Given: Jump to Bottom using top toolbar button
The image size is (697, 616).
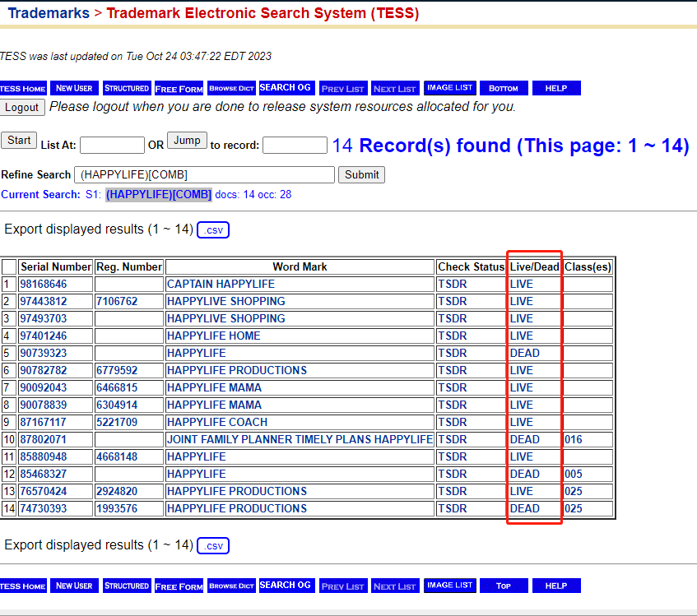Looking at the screenshot, I should [504, 88].
